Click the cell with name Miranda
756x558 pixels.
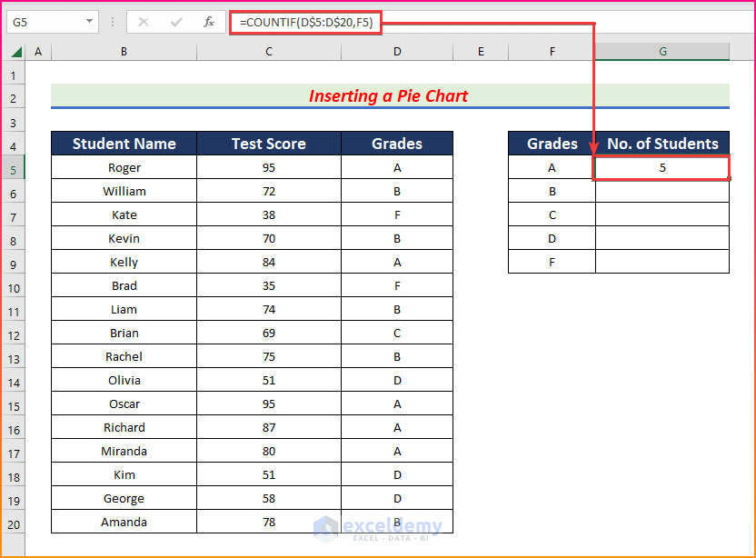pyautogui.click(x=124, y=451)
